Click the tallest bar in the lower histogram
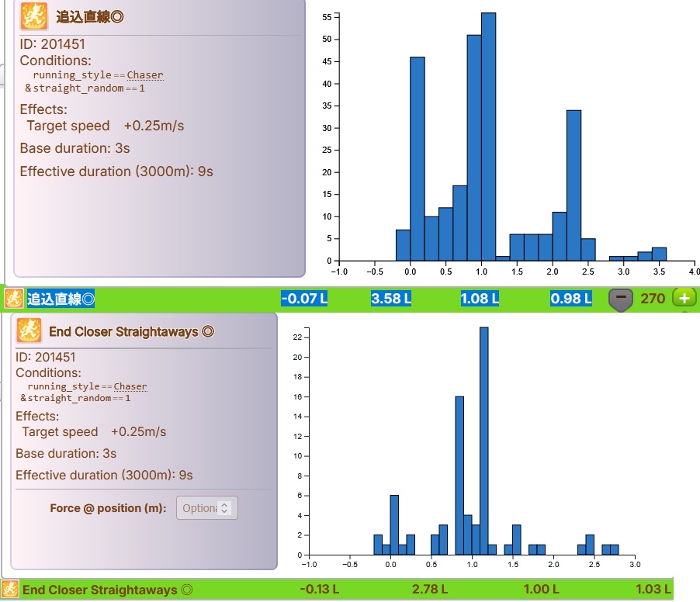 [484, 441]
